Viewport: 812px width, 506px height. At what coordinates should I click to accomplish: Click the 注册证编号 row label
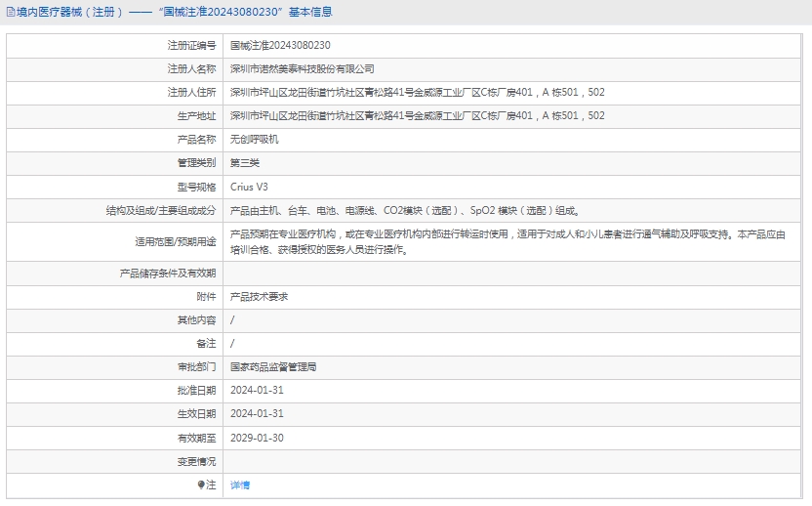pyautogui.click(x=191, y=45)
